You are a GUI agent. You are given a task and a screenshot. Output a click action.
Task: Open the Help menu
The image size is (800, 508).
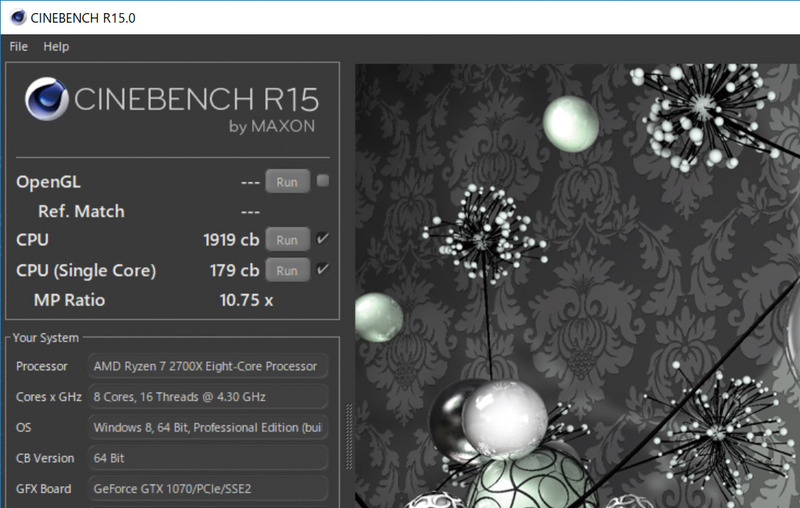point(56,46)
